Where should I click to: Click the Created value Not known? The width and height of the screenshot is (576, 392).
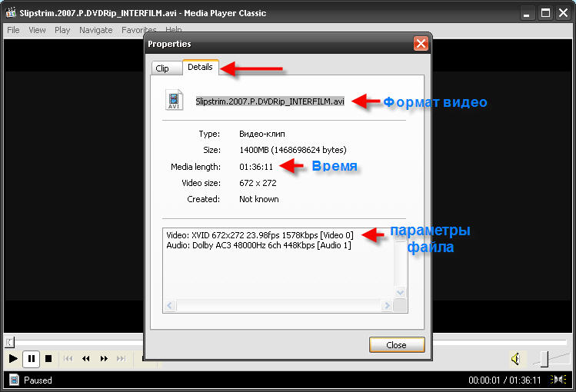click(259, 199)
